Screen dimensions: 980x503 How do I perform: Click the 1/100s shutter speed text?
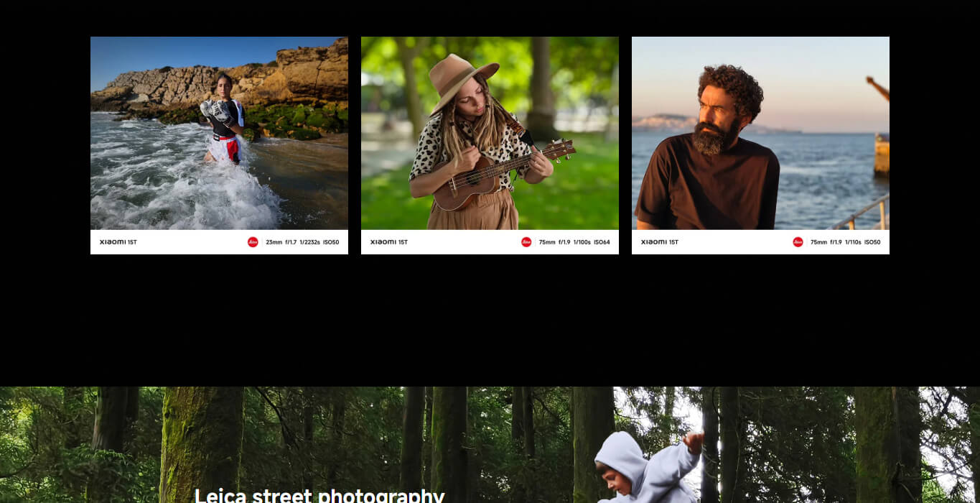[582, 242]
